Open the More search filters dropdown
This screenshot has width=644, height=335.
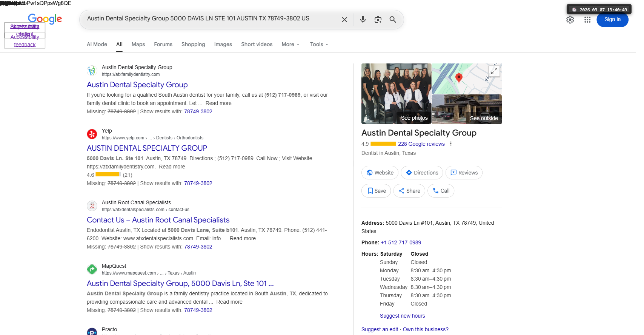pos(290,44)
